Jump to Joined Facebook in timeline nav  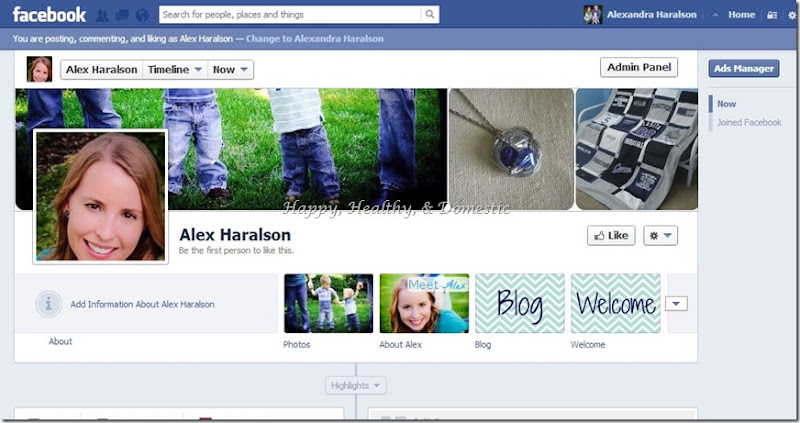pos(749,122)
